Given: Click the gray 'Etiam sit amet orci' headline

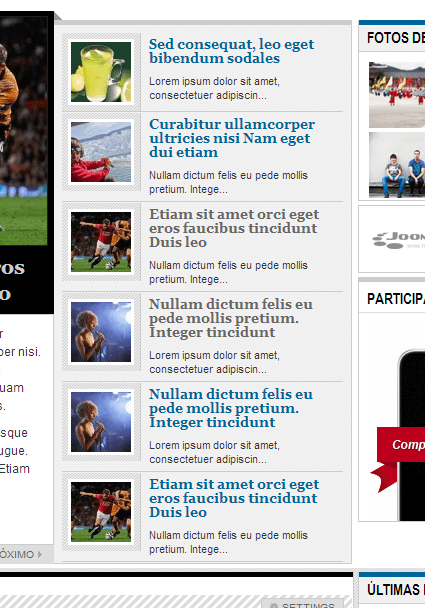Looking at the screenshot, I should [x=234, y=228].
